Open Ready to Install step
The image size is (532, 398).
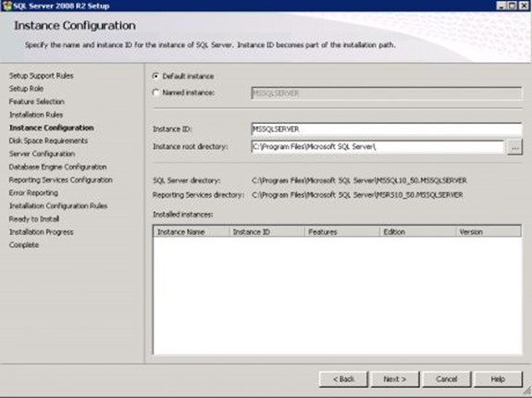point(34,218)
